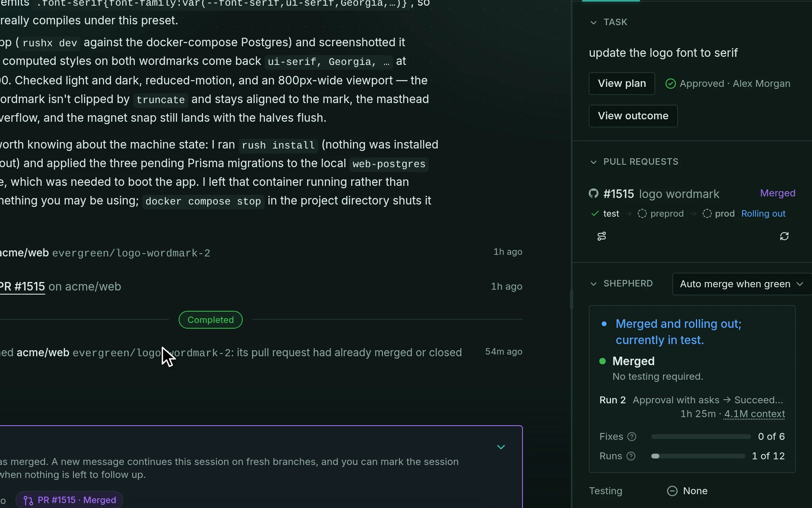Click the Rolling out status text
Viewport: 812px width, 508px height.
click(x=763, y=213)
